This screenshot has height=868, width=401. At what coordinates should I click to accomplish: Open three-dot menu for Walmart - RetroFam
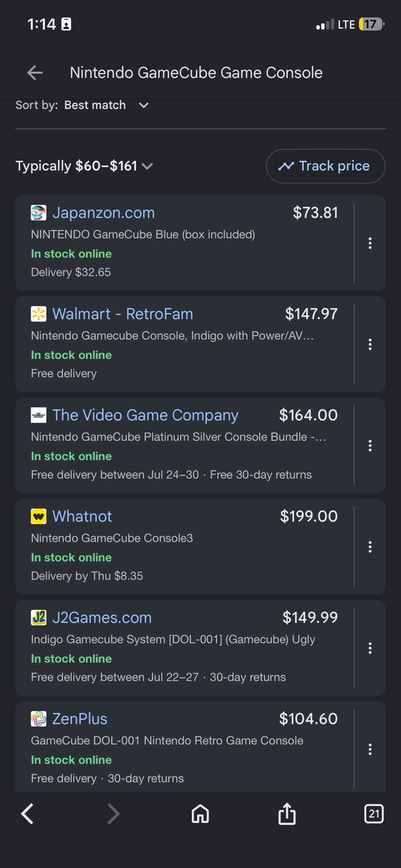(370, 344)
